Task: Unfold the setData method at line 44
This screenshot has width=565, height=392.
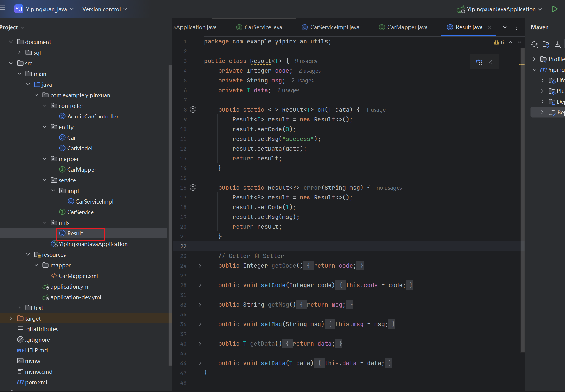Action: [x=200, y=363]
